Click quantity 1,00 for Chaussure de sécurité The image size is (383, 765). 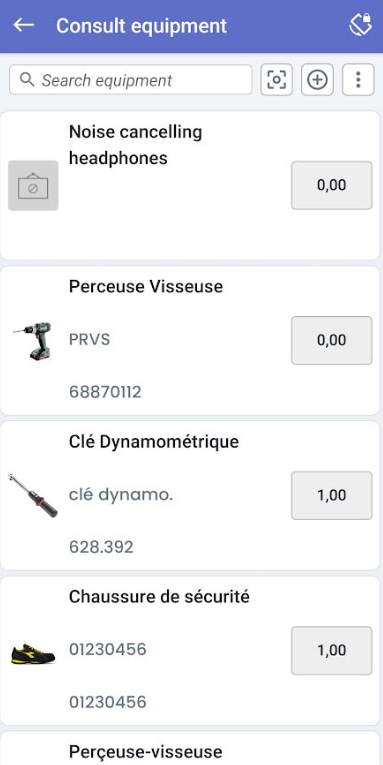point(332,650)
